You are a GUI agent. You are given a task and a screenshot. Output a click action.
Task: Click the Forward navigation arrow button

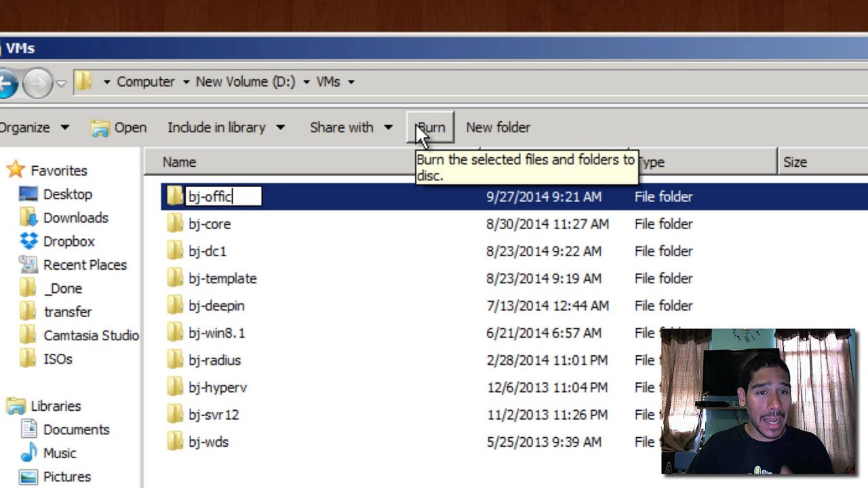(x=38, y=83)
